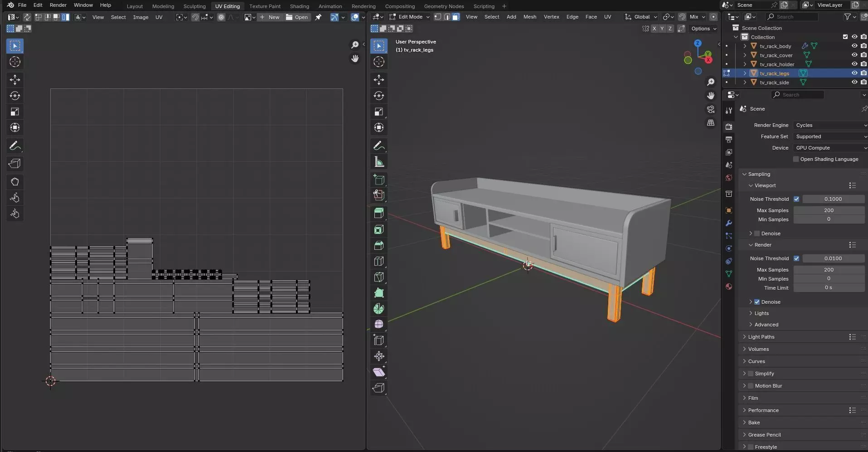Screen dimensions: 868x452
Task: Open Device dropdown showing GPU Compute
Action: [830, 148]
